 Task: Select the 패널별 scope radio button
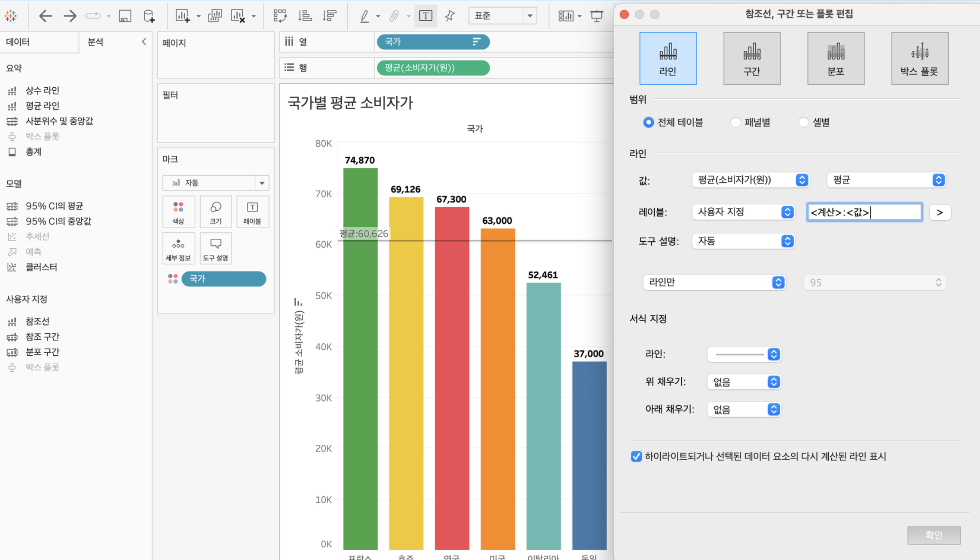coord(735,123)
